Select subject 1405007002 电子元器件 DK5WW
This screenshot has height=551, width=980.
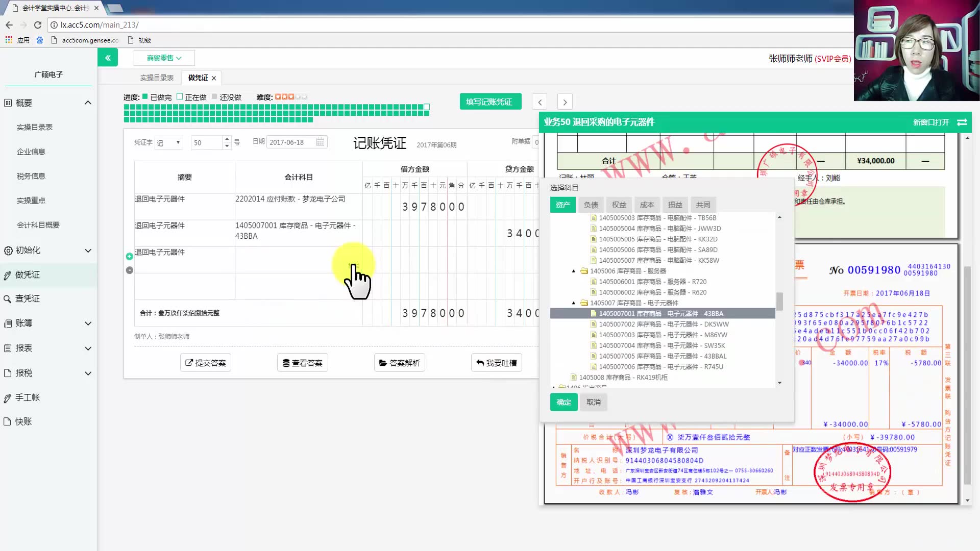click(x=664, y=324)
